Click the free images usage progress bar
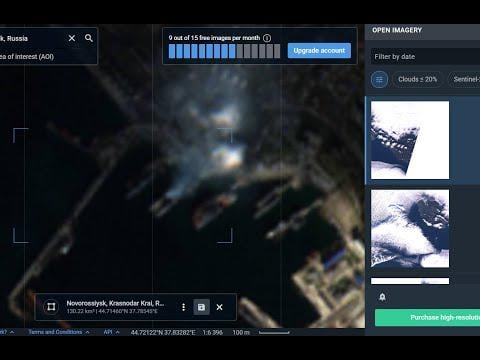 224,51
